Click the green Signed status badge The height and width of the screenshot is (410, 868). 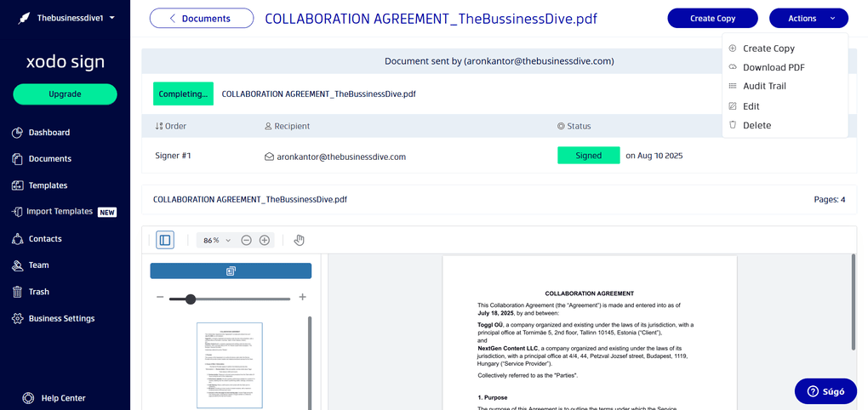coord(588,156)
